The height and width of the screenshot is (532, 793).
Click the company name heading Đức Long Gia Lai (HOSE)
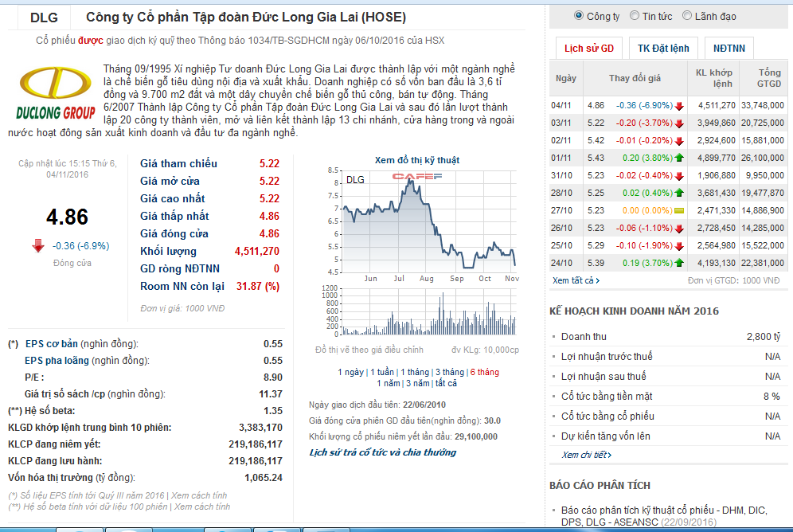point(246,18)
